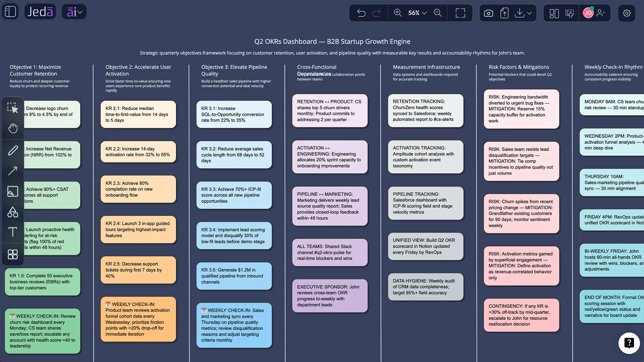Open the 56% zoom level dropdown
The width and height of the screenshot is (644, 362).
[x=417, y=13]
